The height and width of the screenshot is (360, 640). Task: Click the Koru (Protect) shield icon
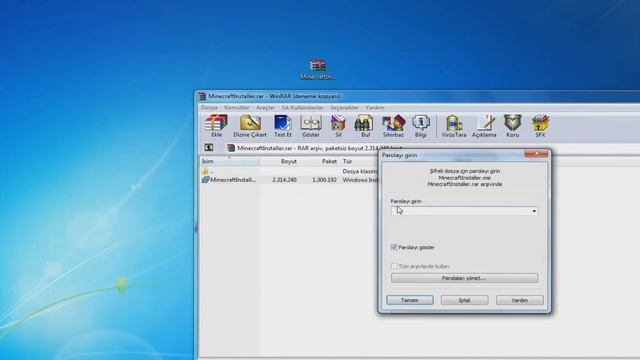(x=513, y=126)
